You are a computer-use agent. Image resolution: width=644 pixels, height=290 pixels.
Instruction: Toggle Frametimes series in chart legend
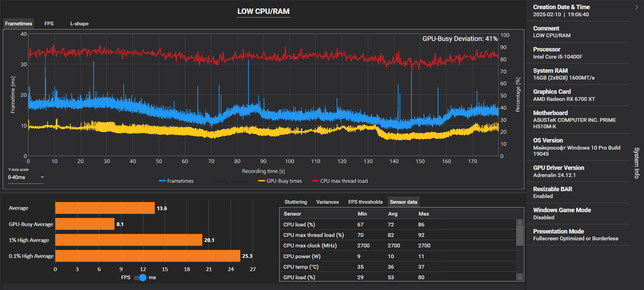pos(176,181)
